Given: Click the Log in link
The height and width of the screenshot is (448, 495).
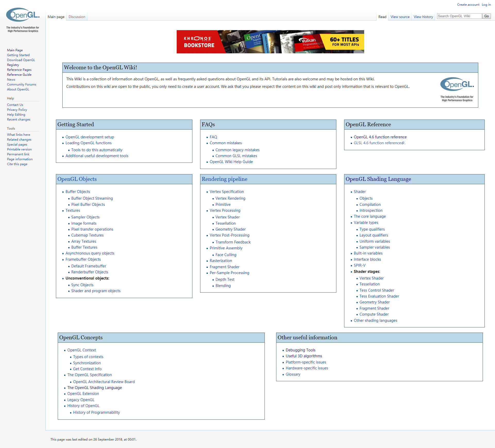Looking at the screenshot, I should 486,5.
